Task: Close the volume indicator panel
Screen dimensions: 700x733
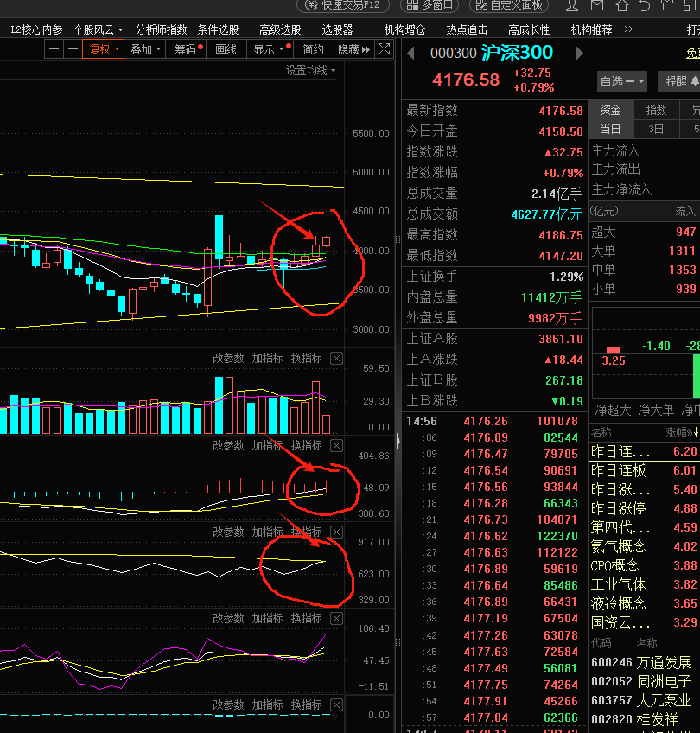Action: pyautogui.click(x=336, y=359)
